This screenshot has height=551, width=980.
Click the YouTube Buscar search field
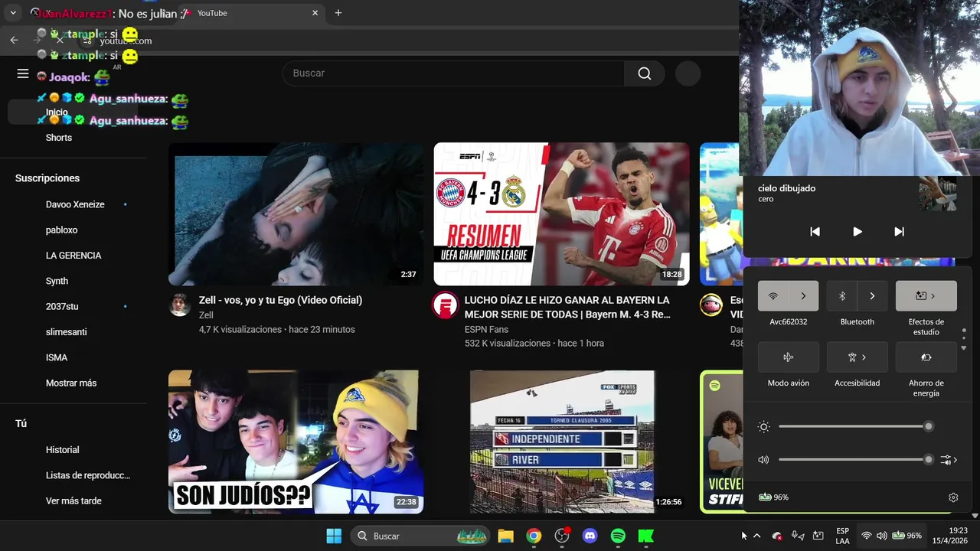click(453, 73)
